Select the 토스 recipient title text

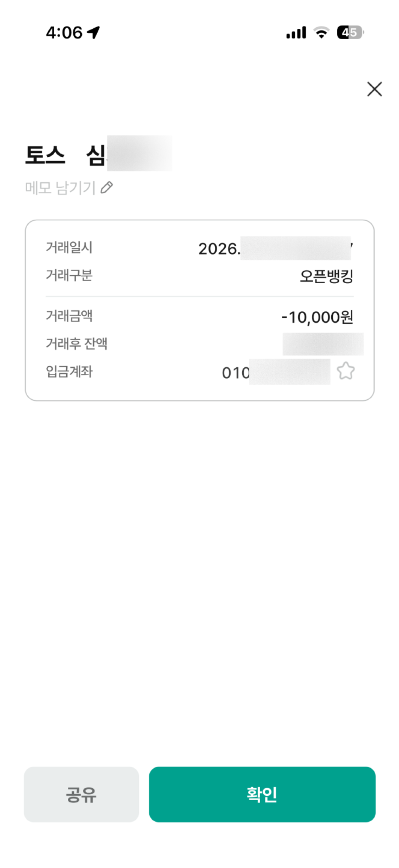[x=45, y=155]
